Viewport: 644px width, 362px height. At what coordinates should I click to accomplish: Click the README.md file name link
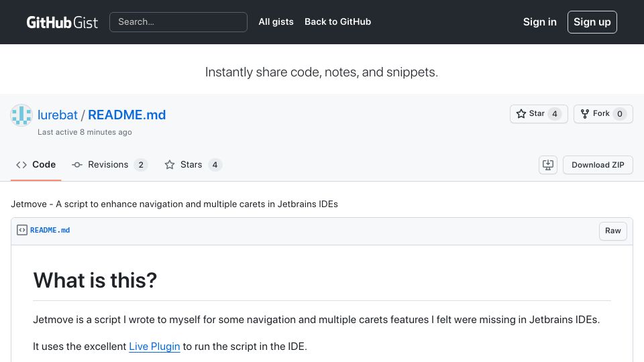(50, 230)
